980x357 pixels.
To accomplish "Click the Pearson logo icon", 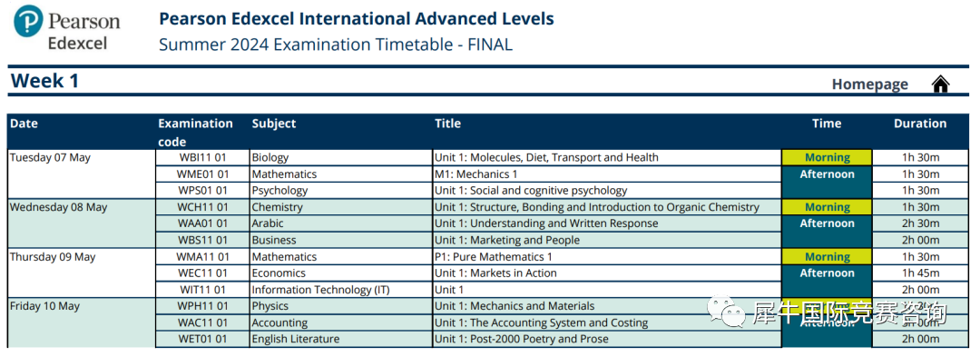I will coord(28,21).
